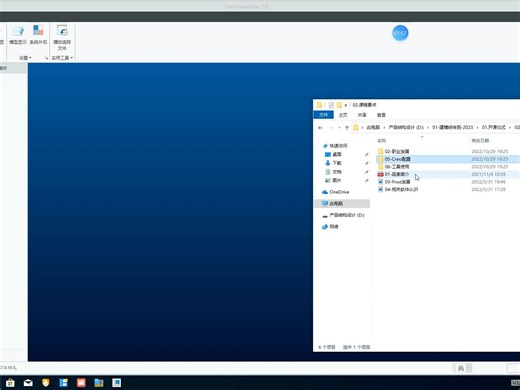Select the '01-' PDF file
The height and width of the screenshot is (390, 520).
tap(397, 174)
